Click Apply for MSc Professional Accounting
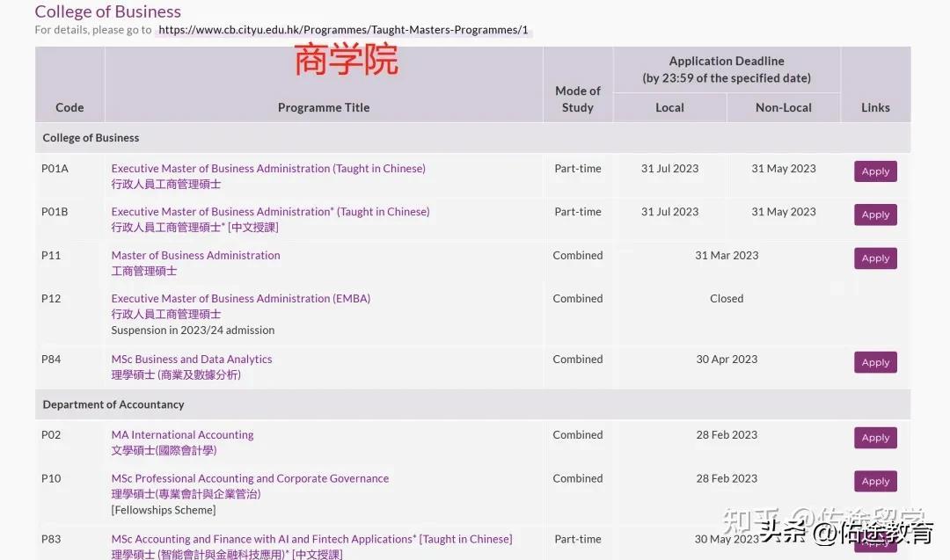The image size is (950, 560). click(875, 481)
